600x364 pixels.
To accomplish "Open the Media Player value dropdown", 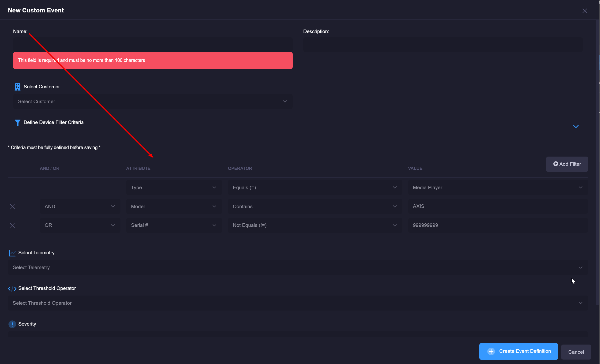I will (x=498, y=188).
